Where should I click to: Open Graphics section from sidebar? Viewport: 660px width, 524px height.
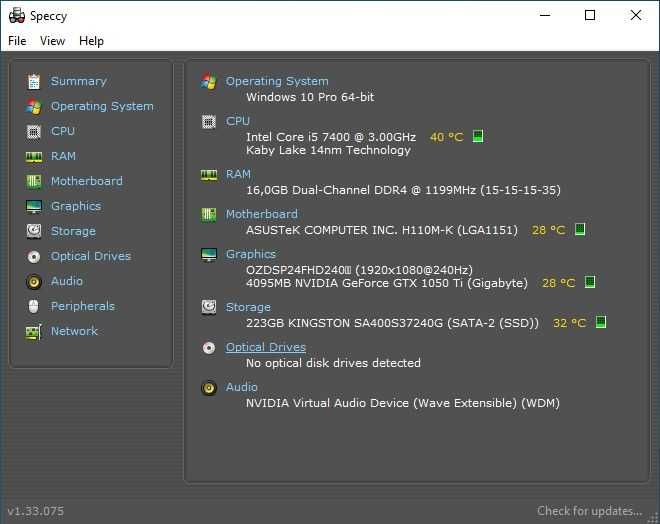pyautogui.click(x=76, y=206)
